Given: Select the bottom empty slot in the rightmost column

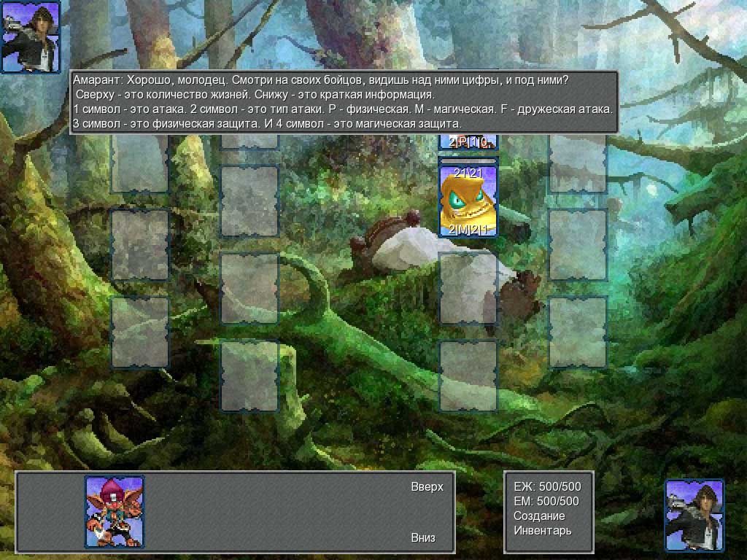Looking at the screenshot, I should pyautogui.click(x=578, y=332).
